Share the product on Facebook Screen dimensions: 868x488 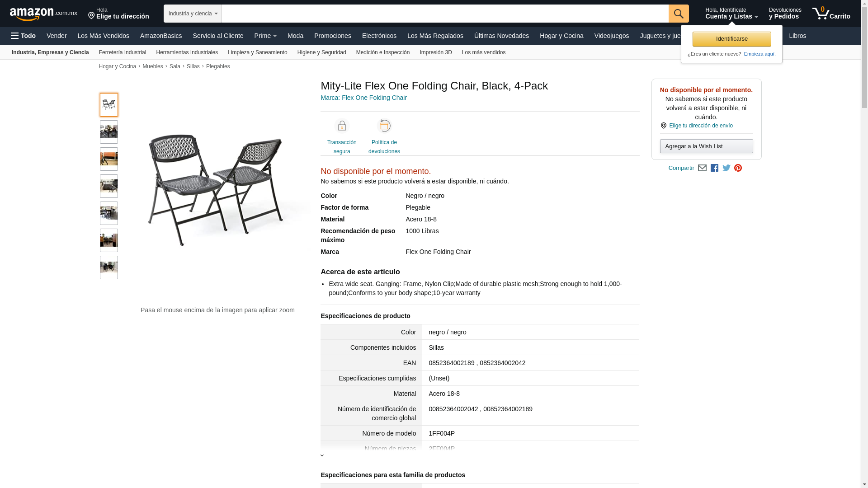click(x=714, y=168)
